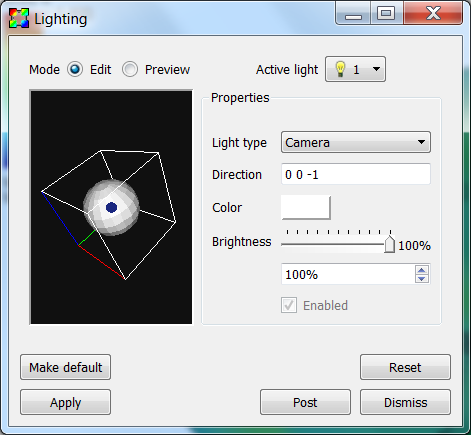This screenshot has width=471, height=435.
Task: Close the Lighting dialog window
Action: 433,14
